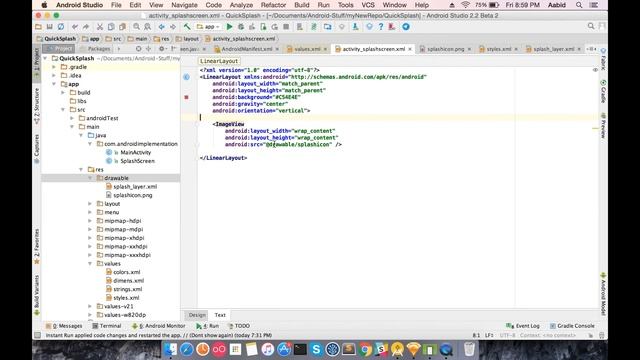Click the Back navigation arrow
Screen dimensions: 640x360
coord(162,27)
